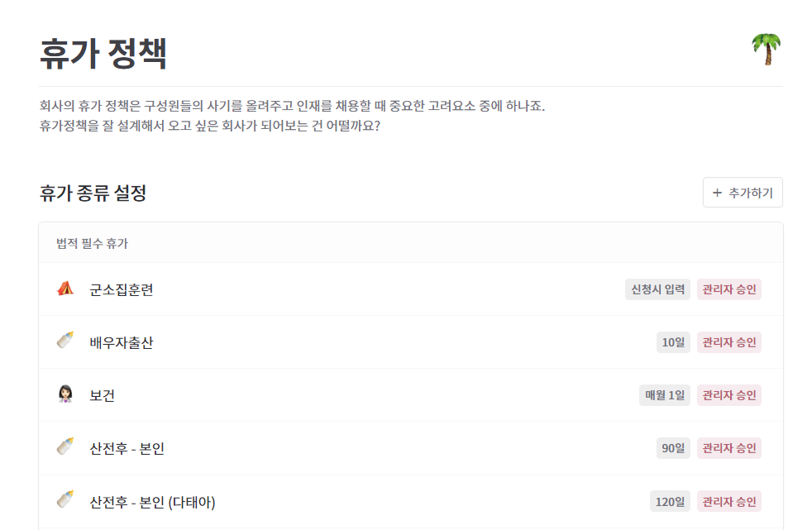Click bottle icon for 산전후 - 본인 (다태아)
The image size is (812, 530).
coord(65,499)
